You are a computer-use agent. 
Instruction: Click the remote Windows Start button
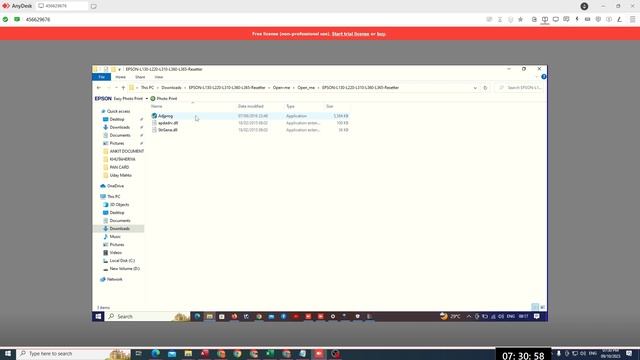[98, 316]
